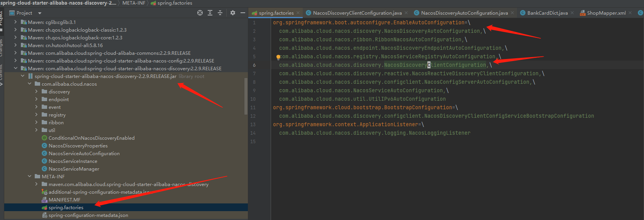The height and width of the screenshot is (220, 644).
Task: Click NacosDiscoveryClientConfiguration on line 6
Action: coord(435,65)
